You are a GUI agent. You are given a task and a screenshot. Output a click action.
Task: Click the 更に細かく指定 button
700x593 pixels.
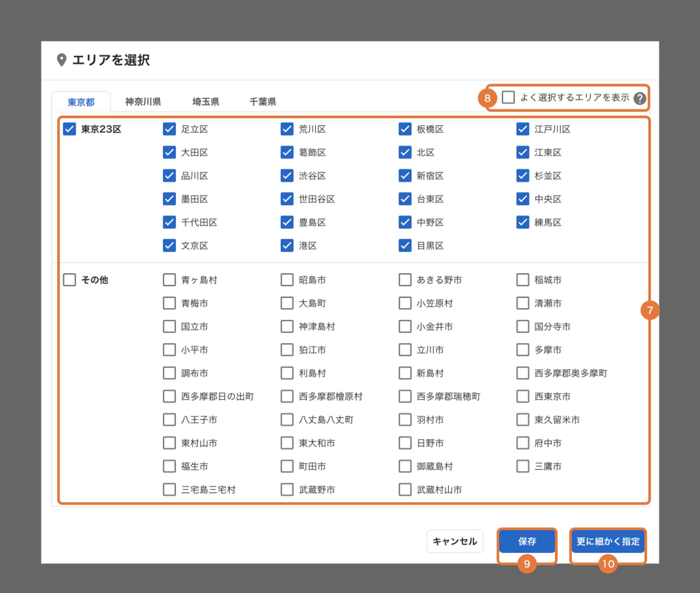(x=608, y=541)
